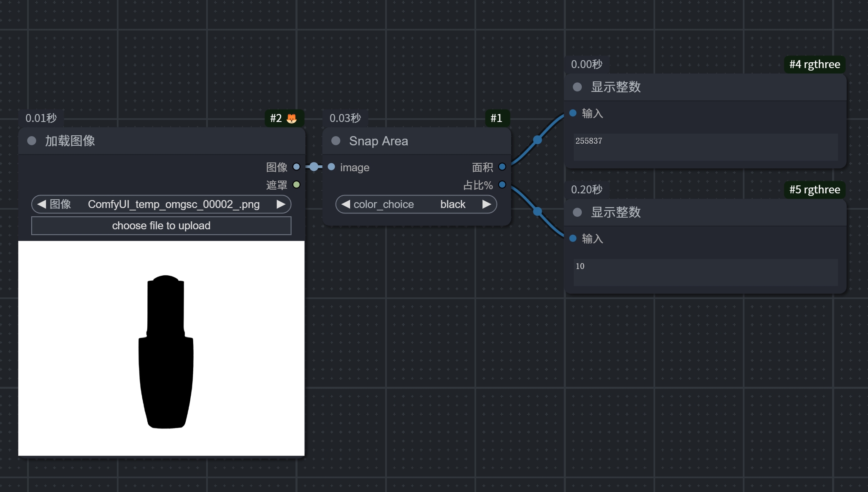The image size is (868, 492).
Task: Click the 面积 output port on Snap Area
Action: click(x=502, y=167)
